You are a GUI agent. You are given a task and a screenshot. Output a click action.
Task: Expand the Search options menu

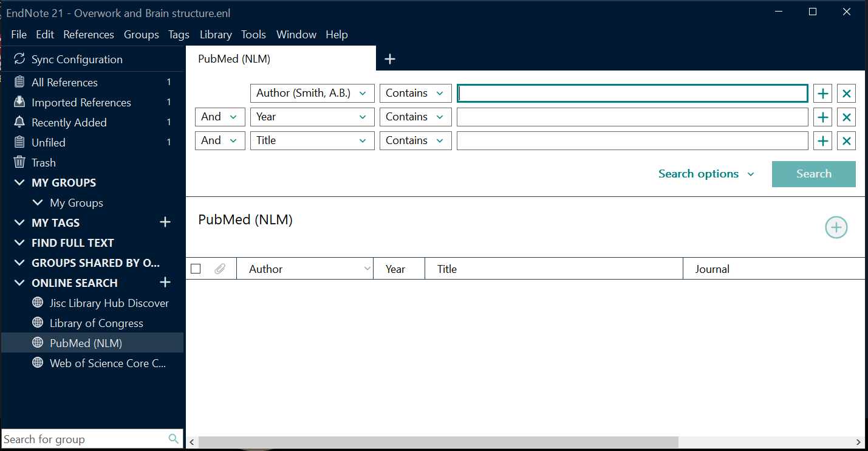(x=706, y=174)
